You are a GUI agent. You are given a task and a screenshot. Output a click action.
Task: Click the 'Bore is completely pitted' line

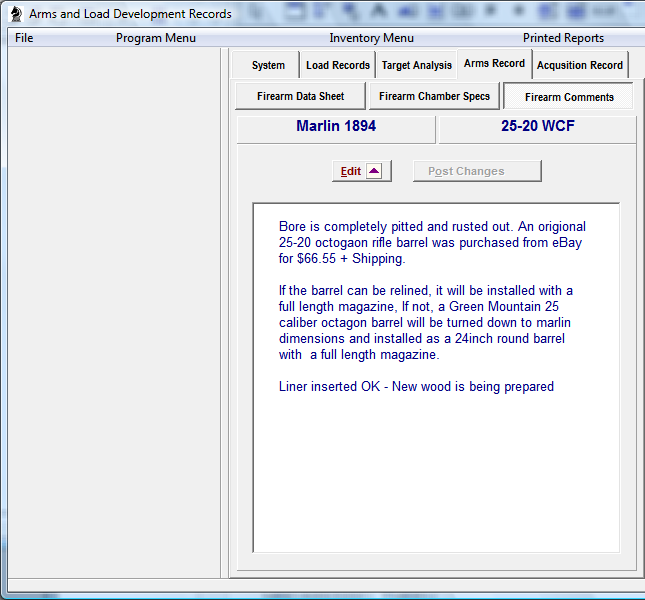(432, 227)
